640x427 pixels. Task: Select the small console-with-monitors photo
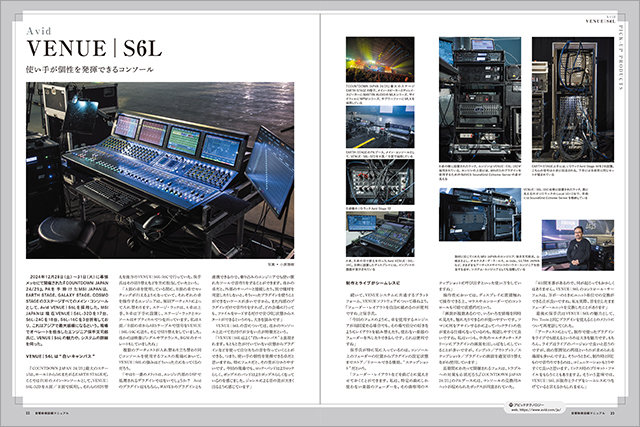tap(380, 234)
